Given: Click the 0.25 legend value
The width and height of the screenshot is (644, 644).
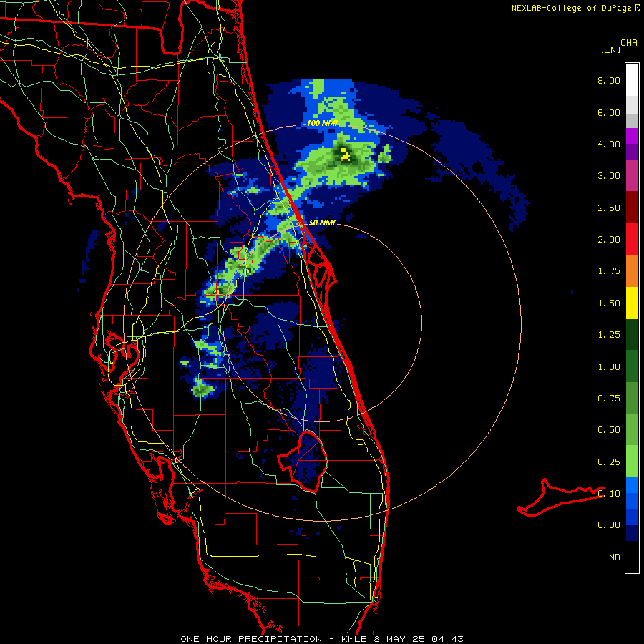Looking at the screenshot, I should click(x=609, y=462).
